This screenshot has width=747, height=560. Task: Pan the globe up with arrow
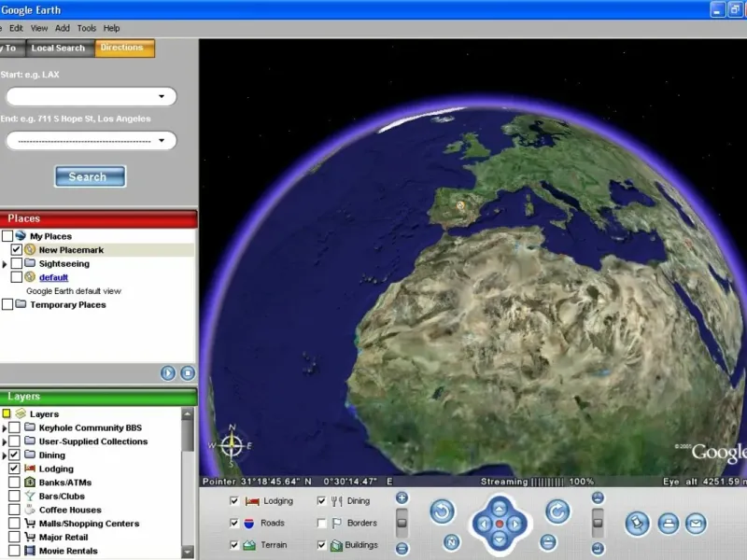click(500, 508)
